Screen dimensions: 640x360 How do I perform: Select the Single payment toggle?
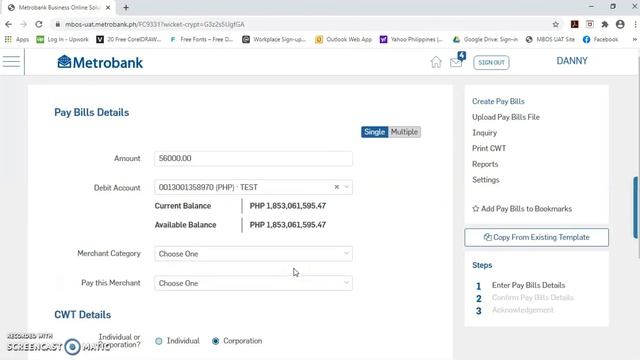[374, 132]
